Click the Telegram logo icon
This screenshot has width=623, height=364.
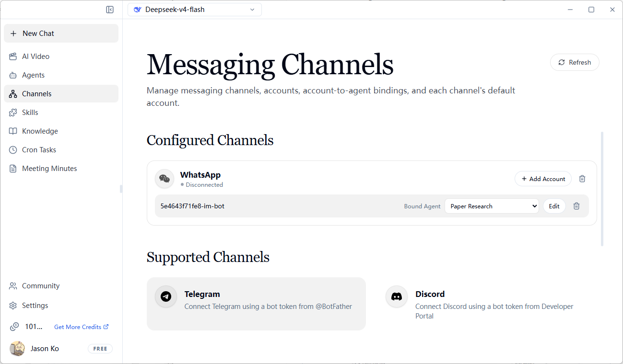[x=166, y=296]
